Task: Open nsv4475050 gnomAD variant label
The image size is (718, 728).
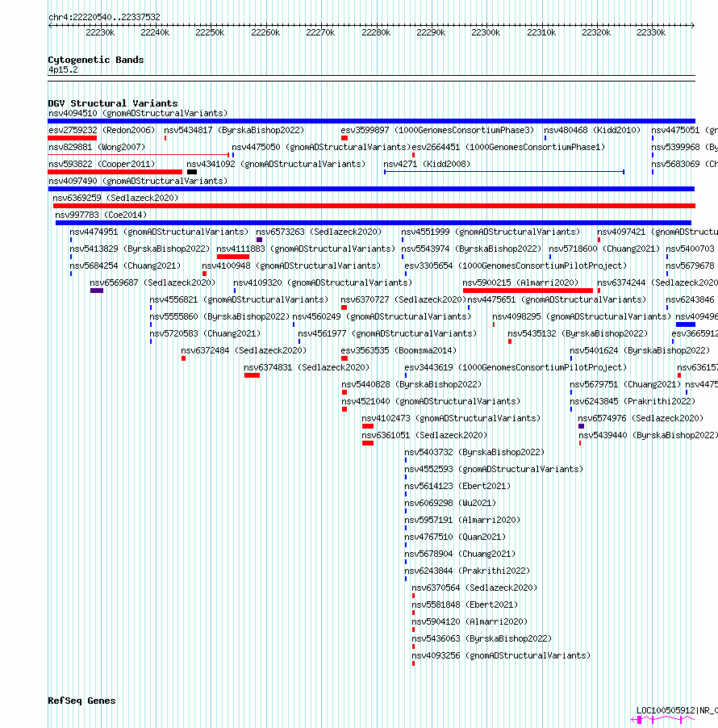Action: (321, 147)
